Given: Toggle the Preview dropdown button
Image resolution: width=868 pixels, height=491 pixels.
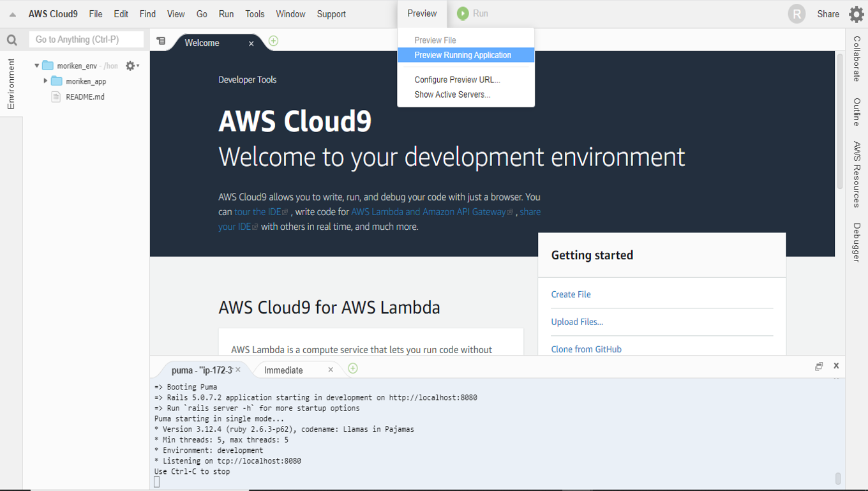Looking at the screenshot, I should pyautogui.click(x=422, y=13).
